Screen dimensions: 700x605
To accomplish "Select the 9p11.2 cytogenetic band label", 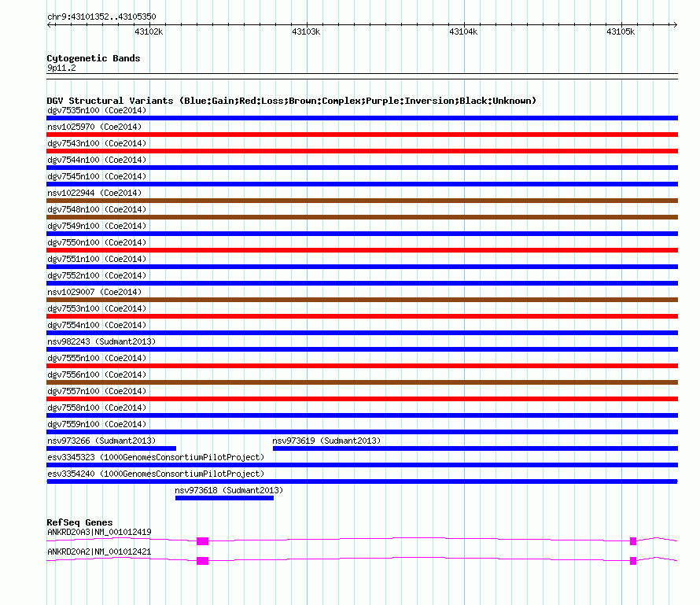I will tap(61, 68).
